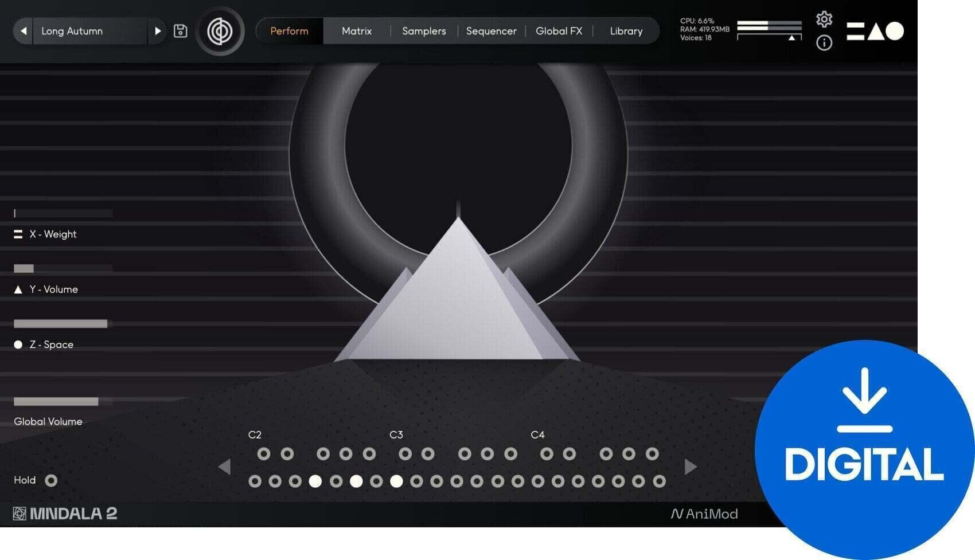Open the Library tab
The width and height of the screenshot is (975, 560).
pyautogui.click(x=626, y=31)
